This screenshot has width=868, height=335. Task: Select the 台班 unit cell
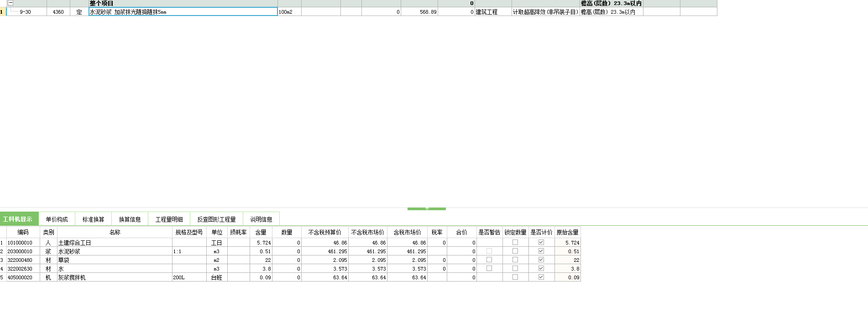point(217,277)
